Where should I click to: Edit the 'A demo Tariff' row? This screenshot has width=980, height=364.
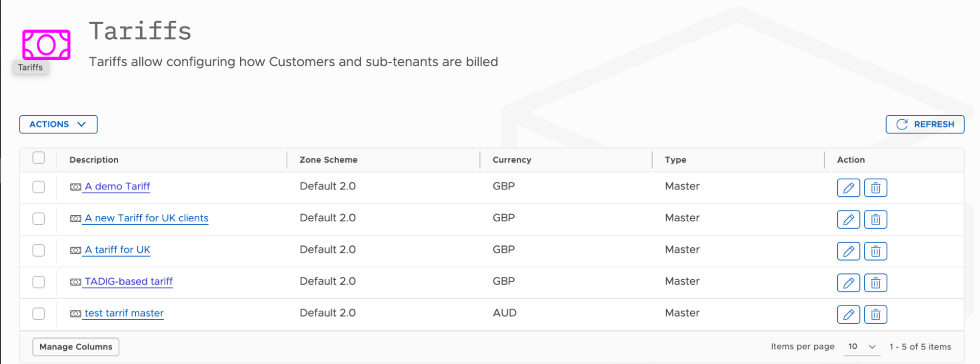click(848, 188)
